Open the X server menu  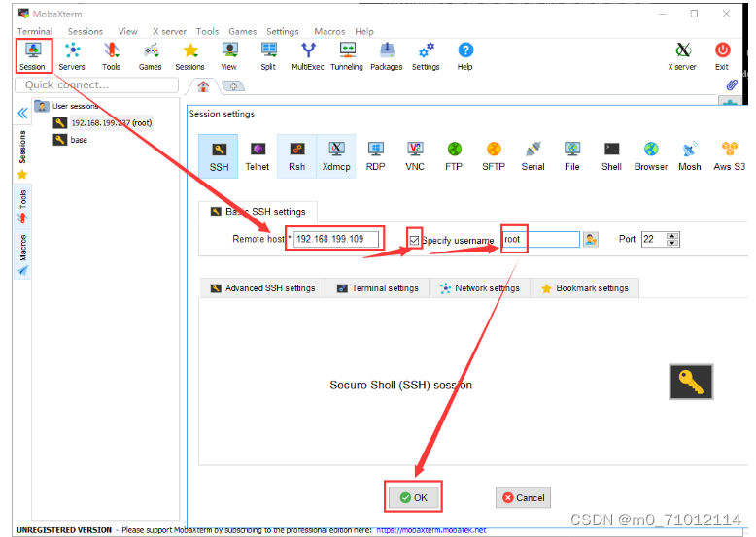tap(169, 31)
